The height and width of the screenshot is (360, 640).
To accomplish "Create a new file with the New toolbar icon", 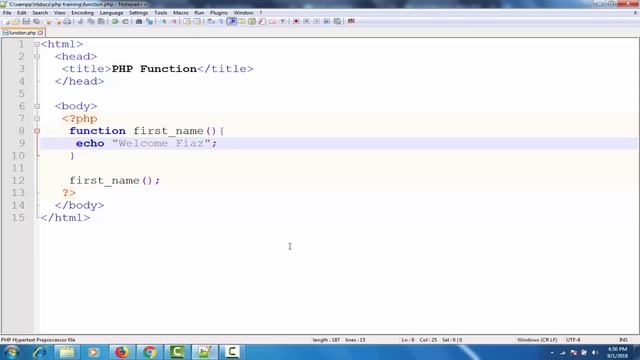I will click(7, 21).
